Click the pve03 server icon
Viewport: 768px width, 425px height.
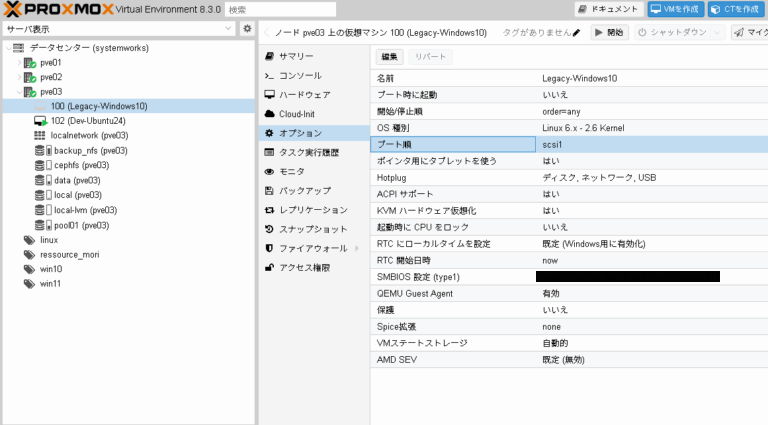[30, 92]
